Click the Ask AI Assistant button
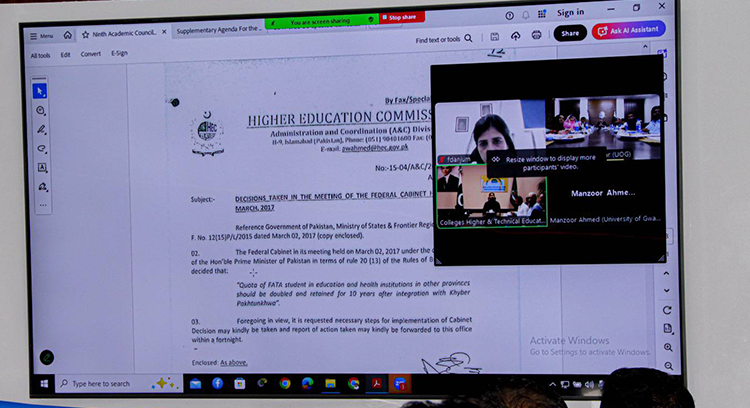The width and height of the screenshot is (750, 408). click(x=629, y=30)
